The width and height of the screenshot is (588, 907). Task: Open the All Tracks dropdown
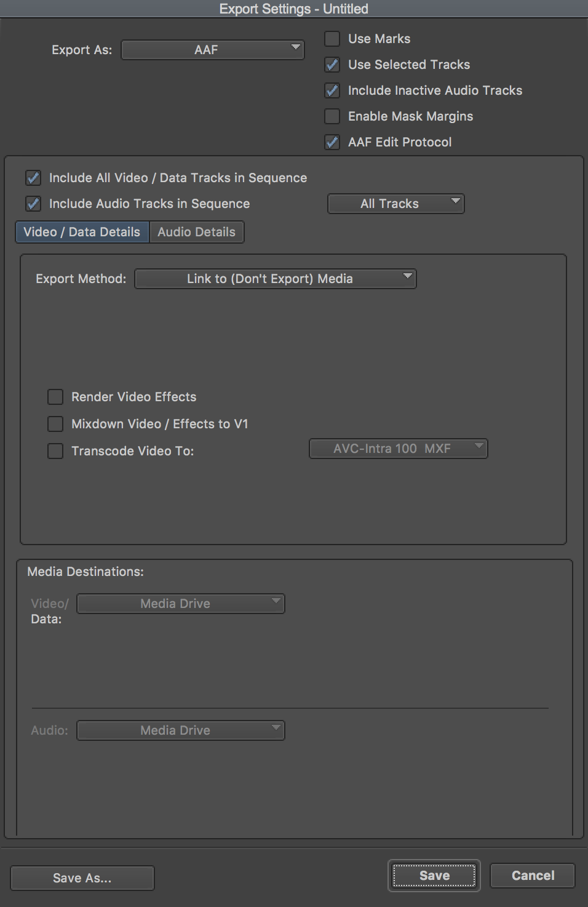tap(396, 204)
